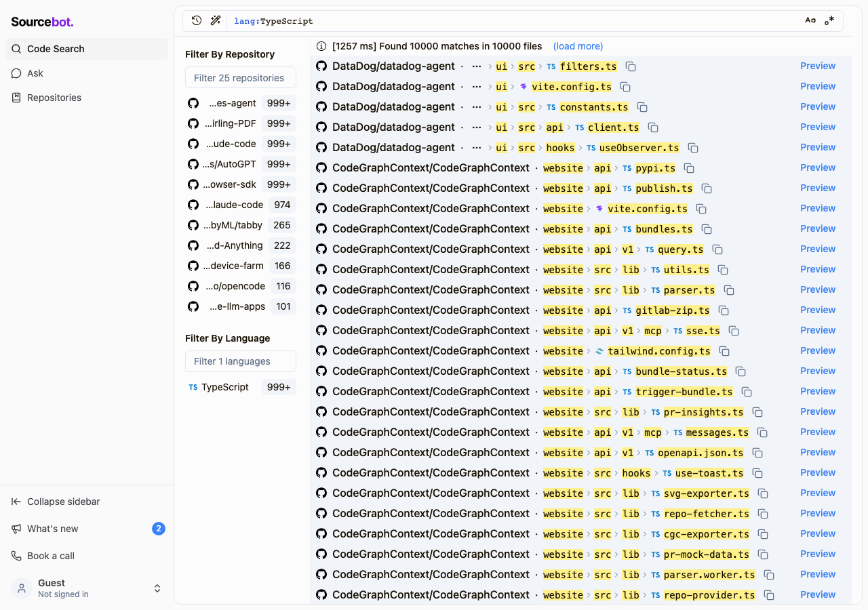The image size is (868, 610).
Task: Open Code Search in the sidebar
Action: click(x=87, y=49)
